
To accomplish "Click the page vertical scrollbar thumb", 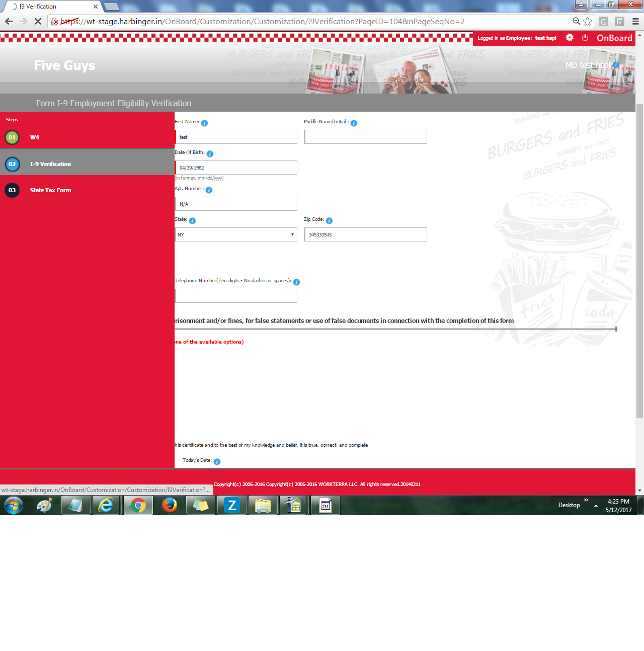I will tap(639, 261).
